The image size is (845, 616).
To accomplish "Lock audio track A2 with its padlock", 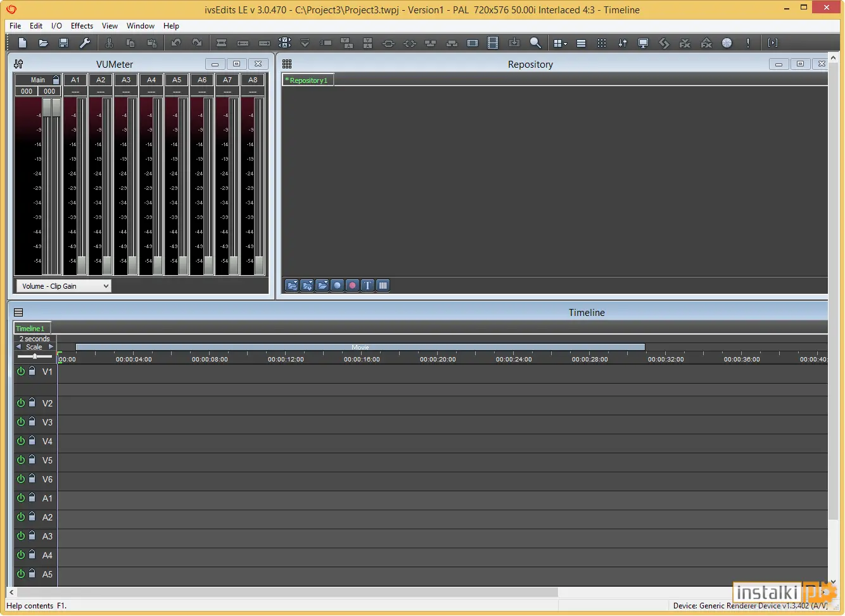I will (x=32, y=516).
